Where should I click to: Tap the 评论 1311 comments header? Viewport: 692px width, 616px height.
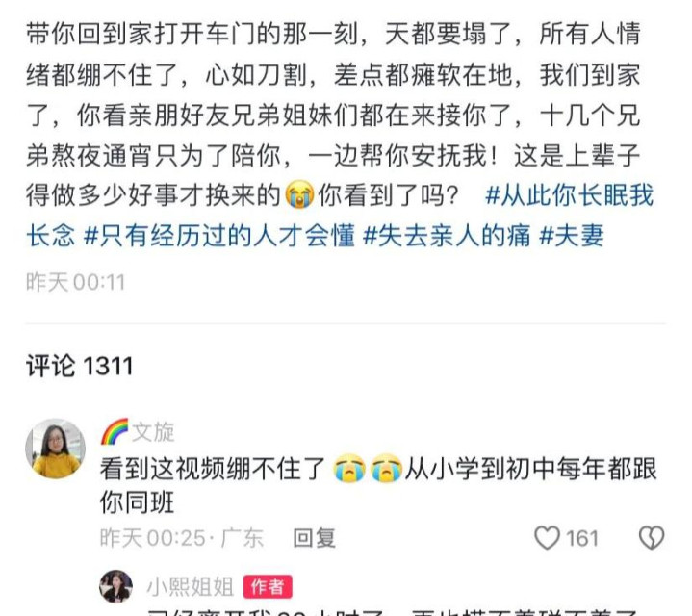pyautogui.click(x=80, y=366)
